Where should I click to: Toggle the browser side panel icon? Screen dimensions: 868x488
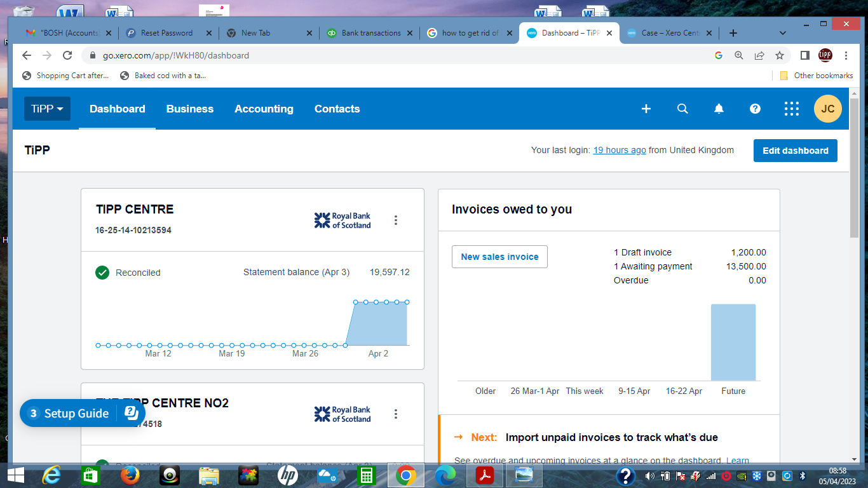click(804, 55)
